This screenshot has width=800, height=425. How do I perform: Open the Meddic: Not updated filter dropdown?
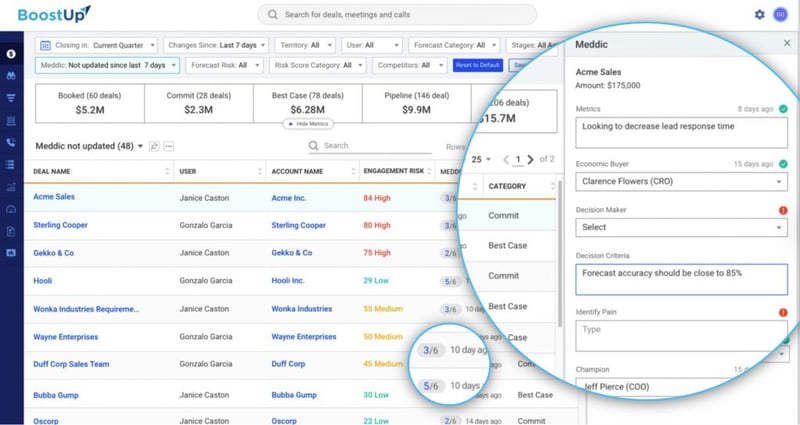coord(107,65)
